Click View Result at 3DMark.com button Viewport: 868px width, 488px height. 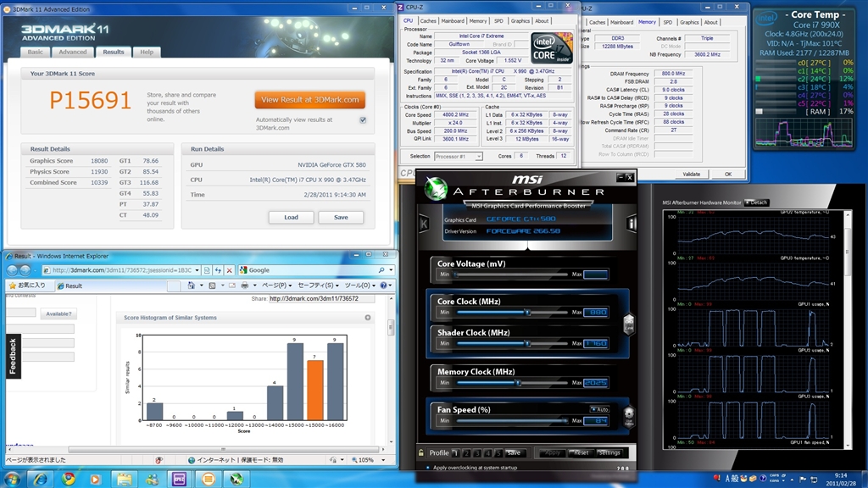[x=309, y=100]
